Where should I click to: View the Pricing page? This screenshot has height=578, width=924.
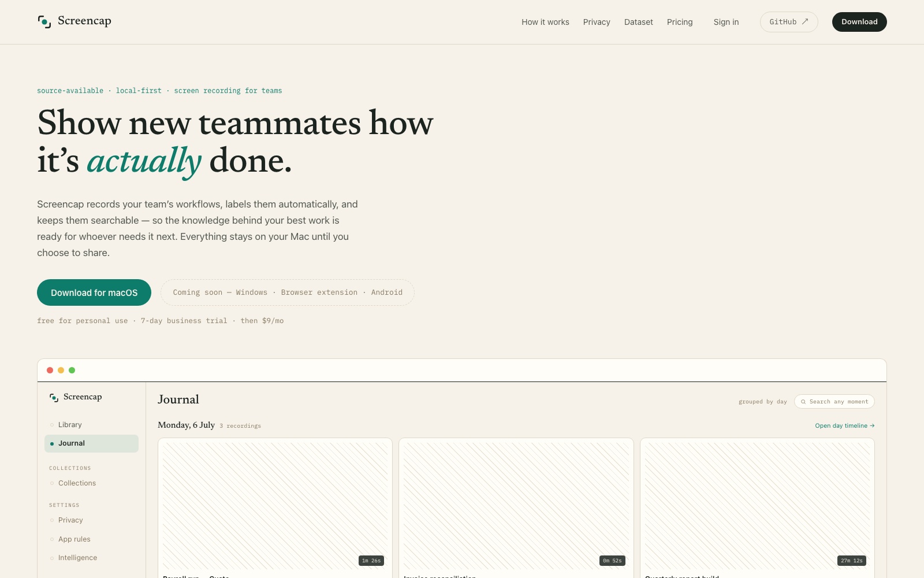pyautogui.click(x=680, y=22)
